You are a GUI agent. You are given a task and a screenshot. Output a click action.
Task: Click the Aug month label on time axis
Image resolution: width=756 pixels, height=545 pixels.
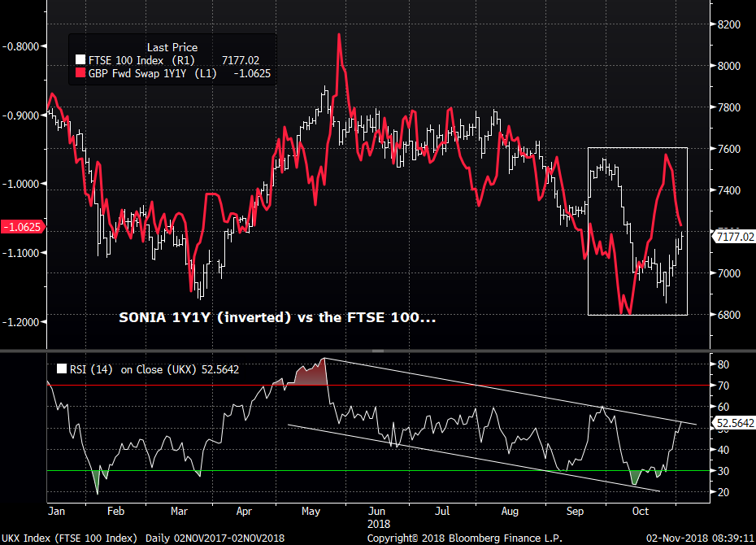tap(510, 511)
